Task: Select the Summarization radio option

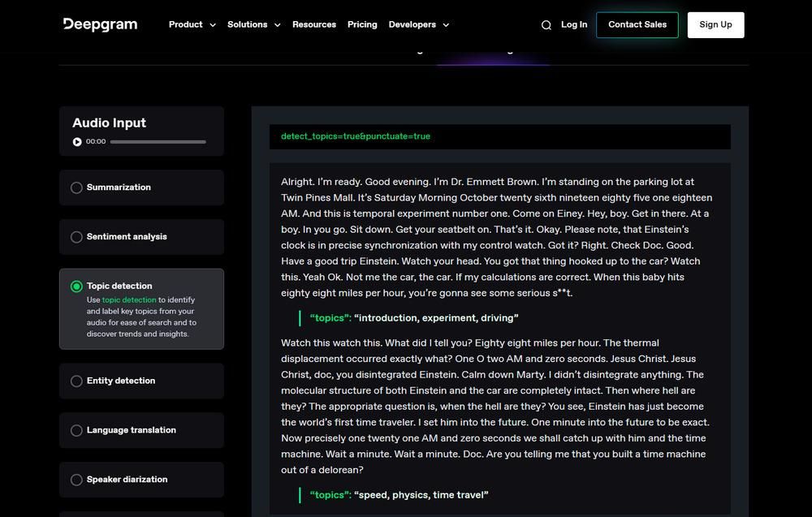Action: tap(76, 187)
